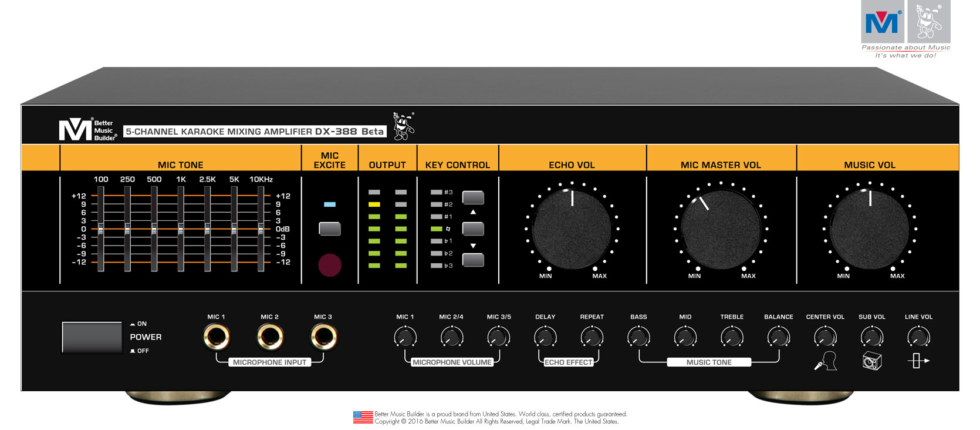Screen dimensions: 980x430
Task: Click the 10KHz mic tone slider
Action: (261, 229)
